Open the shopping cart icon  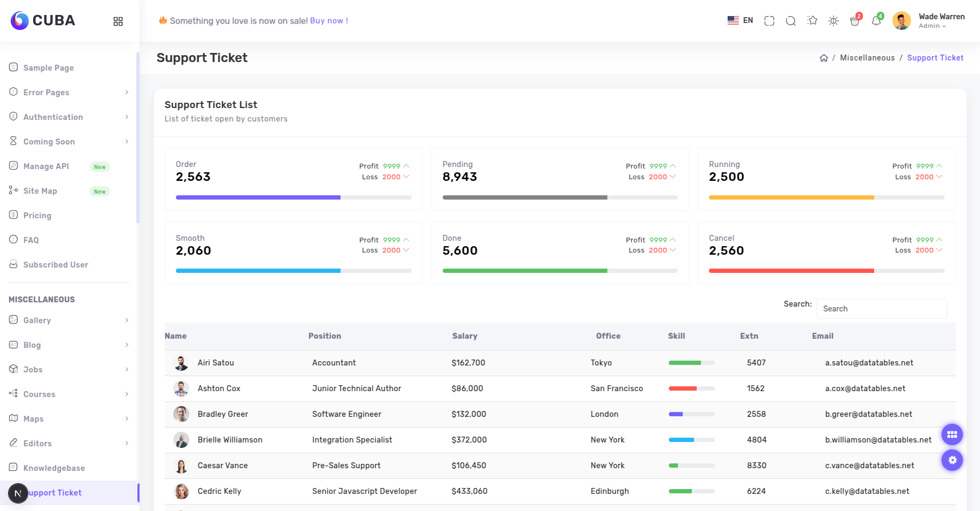pos(854,21)
